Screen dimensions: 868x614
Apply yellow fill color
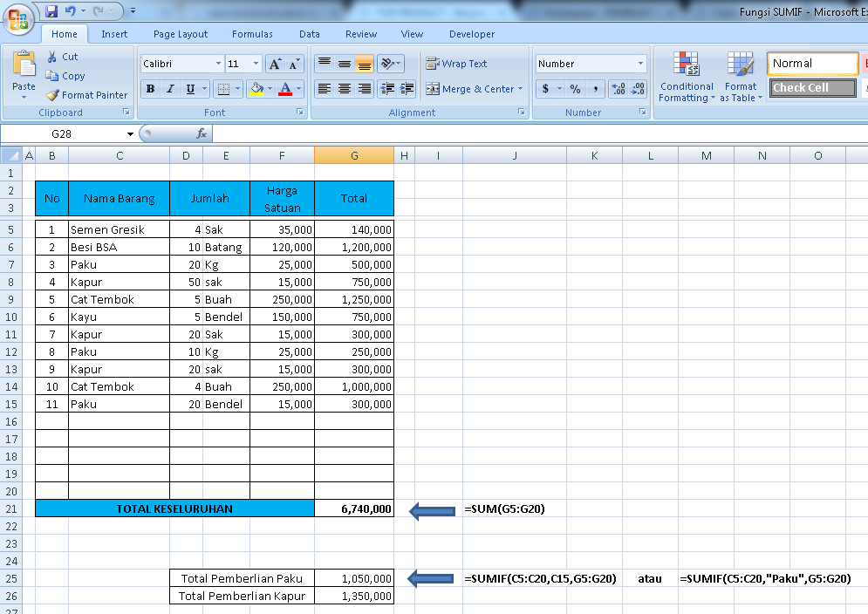[256, 89]
